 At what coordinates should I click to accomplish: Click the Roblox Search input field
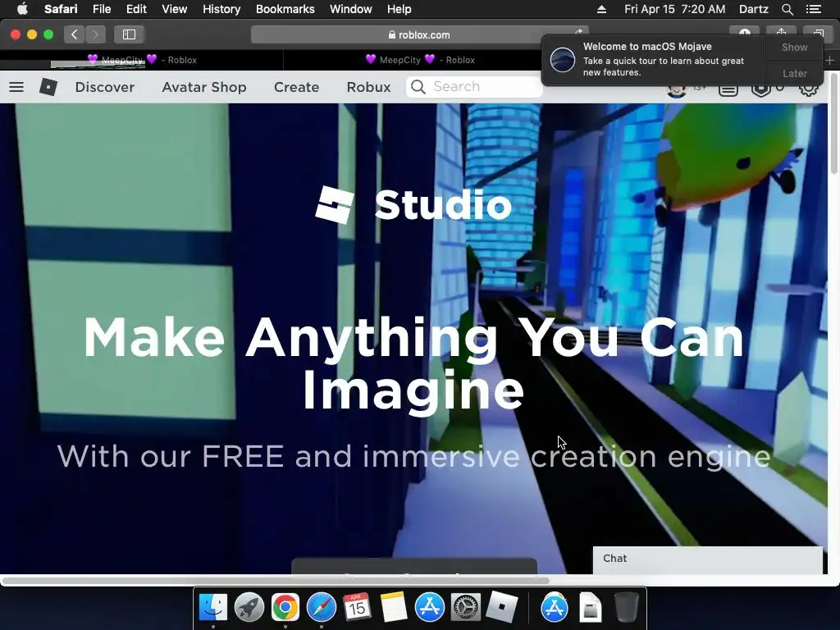pyautogui.click(x=475, y=87)
